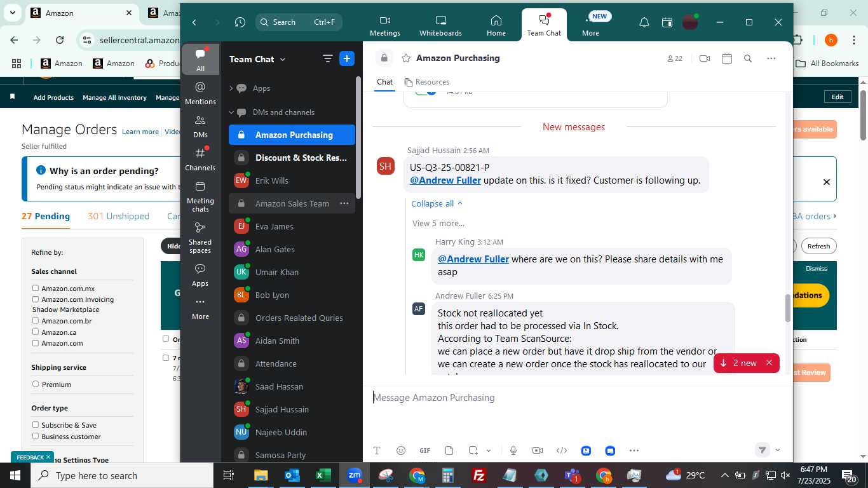Expand View 5 more replies
Screen dimensions: 868x488
[438, 223]
